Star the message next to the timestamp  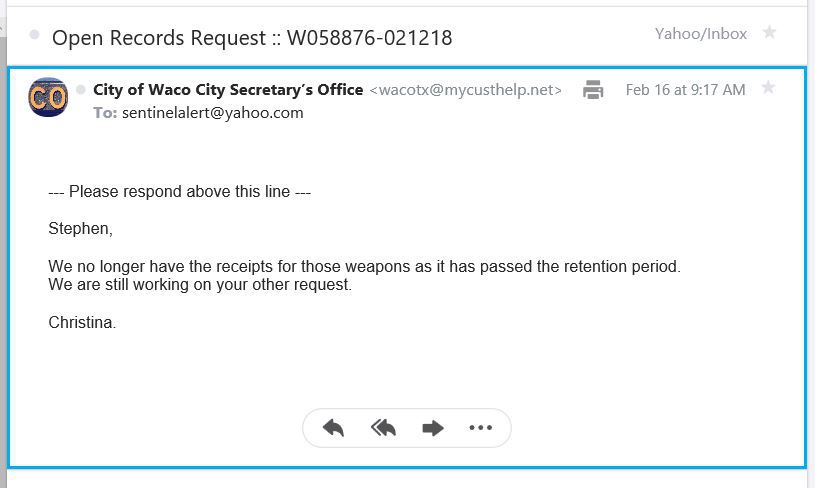pyautogui.click(x=768, y=88)
